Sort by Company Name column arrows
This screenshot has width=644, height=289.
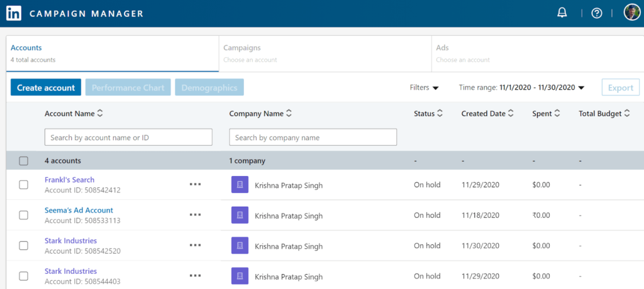click(289, 114)
